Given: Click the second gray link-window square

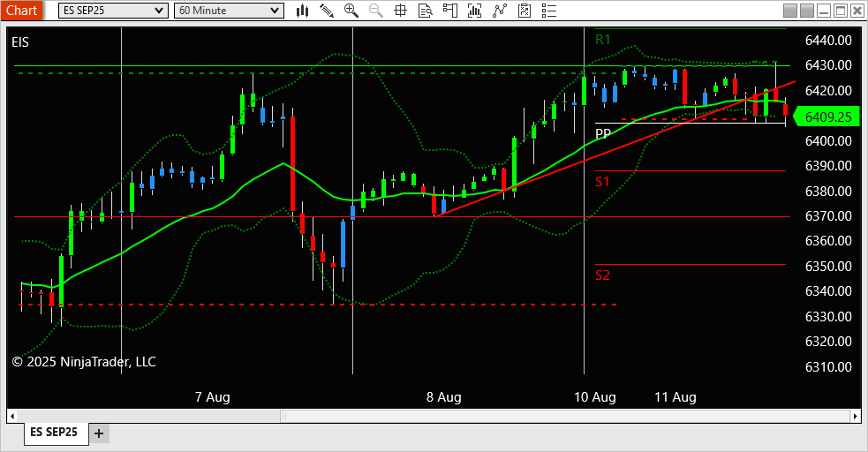Looking at the screenshot, I should (x=807, y=11).
